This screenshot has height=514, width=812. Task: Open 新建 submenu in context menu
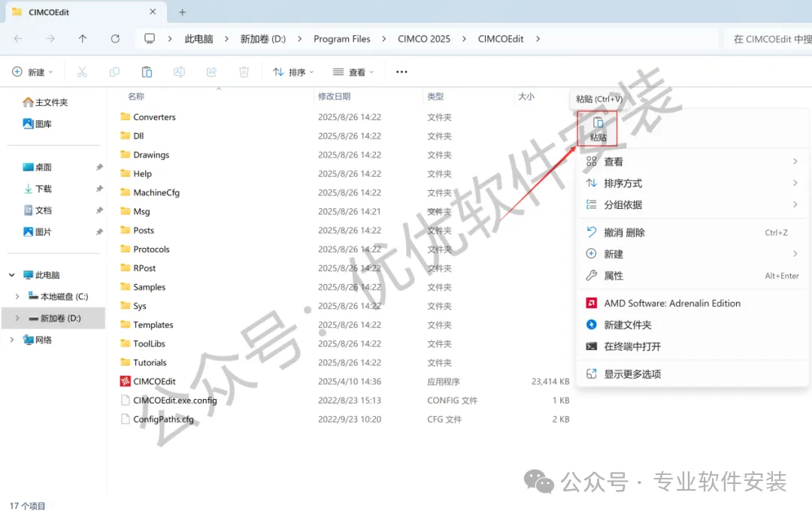(x=692, y=254)
